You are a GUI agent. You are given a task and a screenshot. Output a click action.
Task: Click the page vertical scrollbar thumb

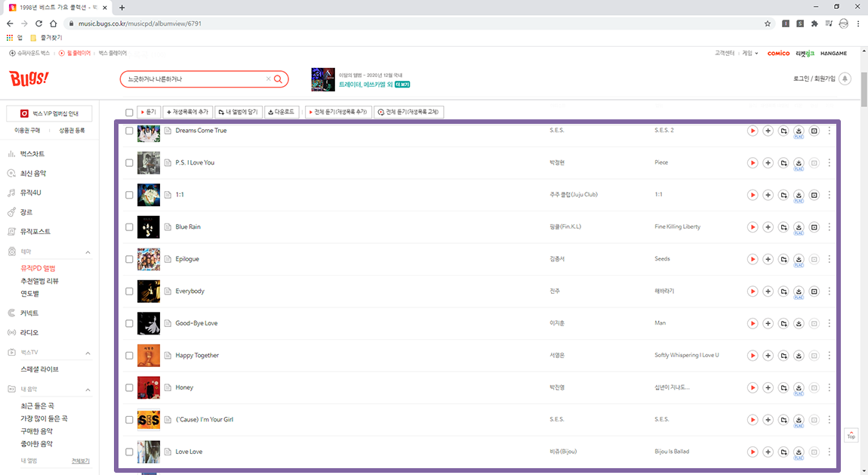pyautogui.click(x=864, y=90)
